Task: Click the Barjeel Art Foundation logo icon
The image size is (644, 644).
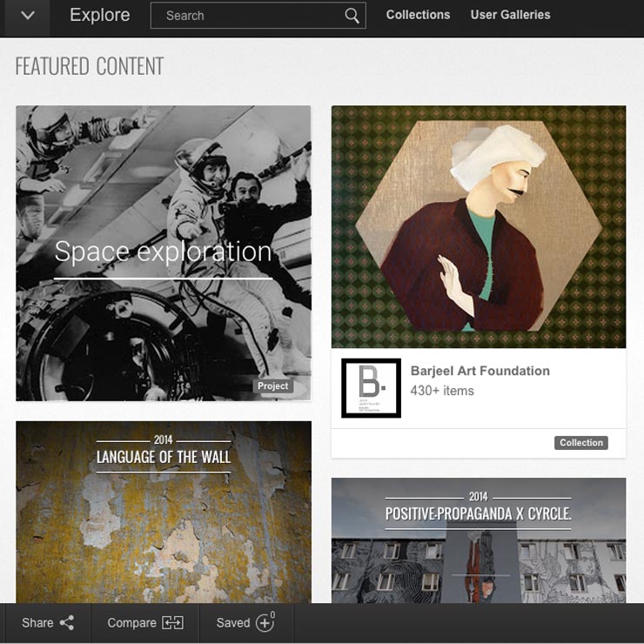Action: click(371, 388)
